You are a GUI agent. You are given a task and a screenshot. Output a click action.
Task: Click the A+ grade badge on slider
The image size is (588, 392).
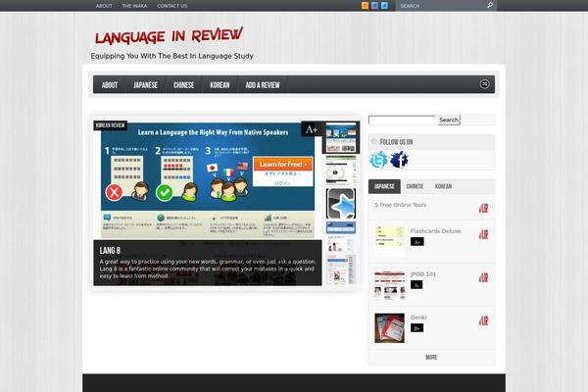click(x=312, y=129)
